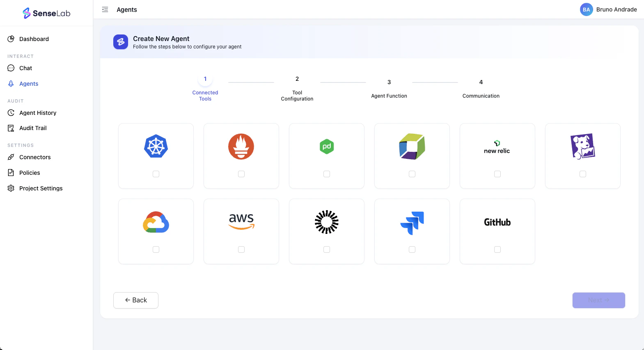
Task: Click the Jira logo
Action: point(412,223)
